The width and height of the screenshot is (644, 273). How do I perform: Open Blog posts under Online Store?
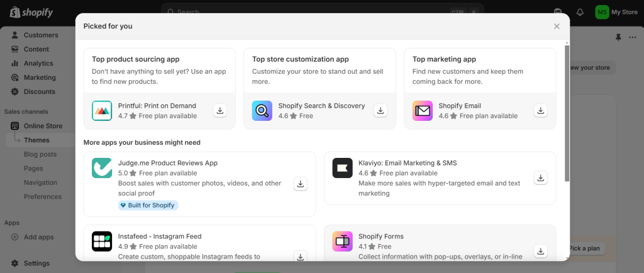[41, 154]
